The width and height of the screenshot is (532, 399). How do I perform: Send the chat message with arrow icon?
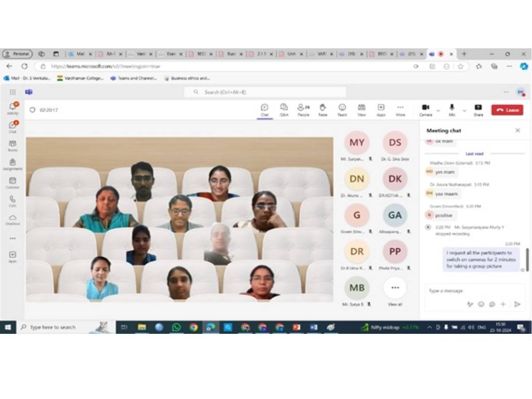(517, 304)
